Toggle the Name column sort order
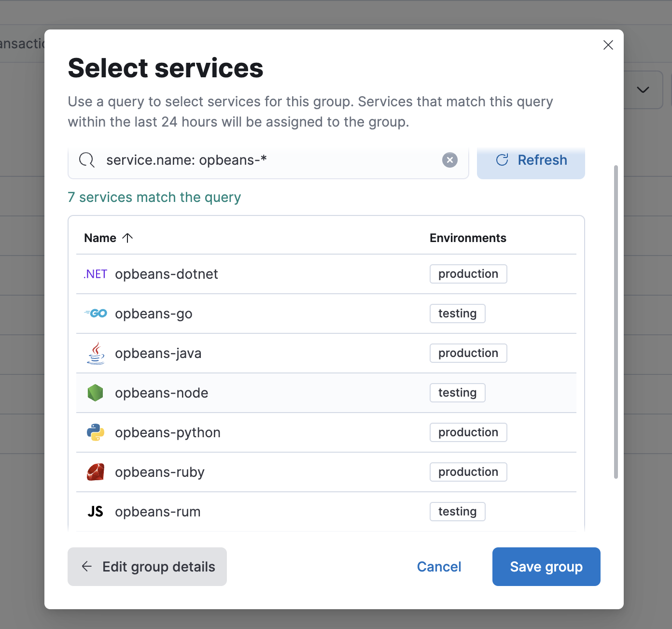The width and height of the screenshot is (672, 629). click(x=109, y=238)
